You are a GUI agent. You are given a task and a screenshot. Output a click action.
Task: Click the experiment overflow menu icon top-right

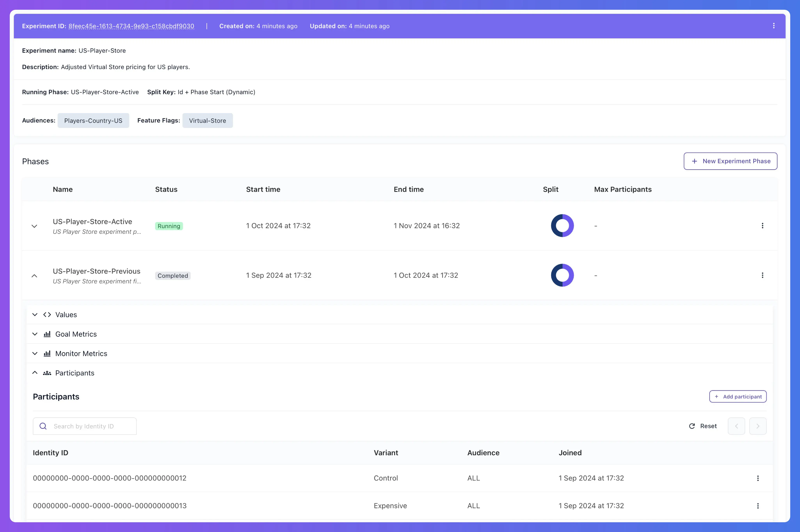click(774, 26)
